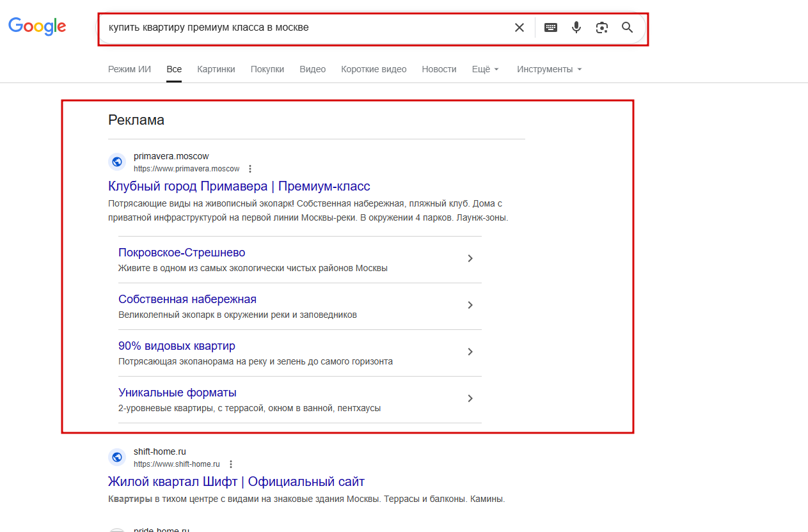Click description 'Потрясающая экопанорама на реку'
Screen dimensions: 808x532
point(255,361)
